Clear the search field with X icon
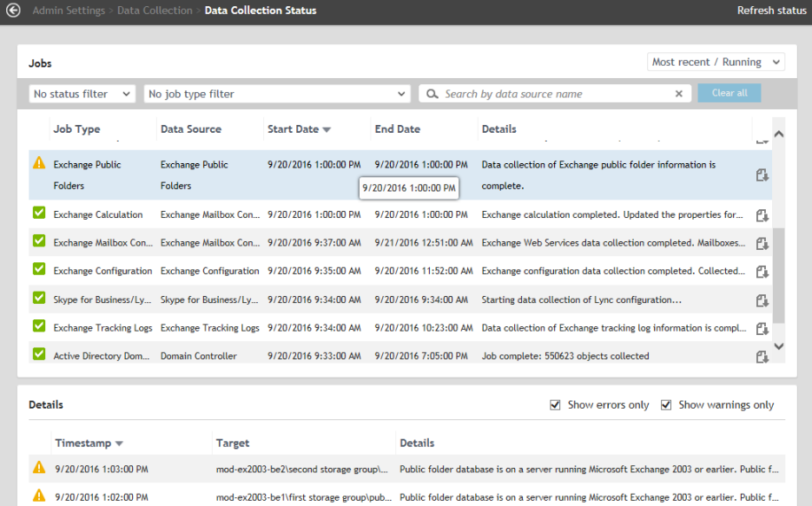Screen dimensions: 812x506 pyautogui.click(x=679, y=94)
